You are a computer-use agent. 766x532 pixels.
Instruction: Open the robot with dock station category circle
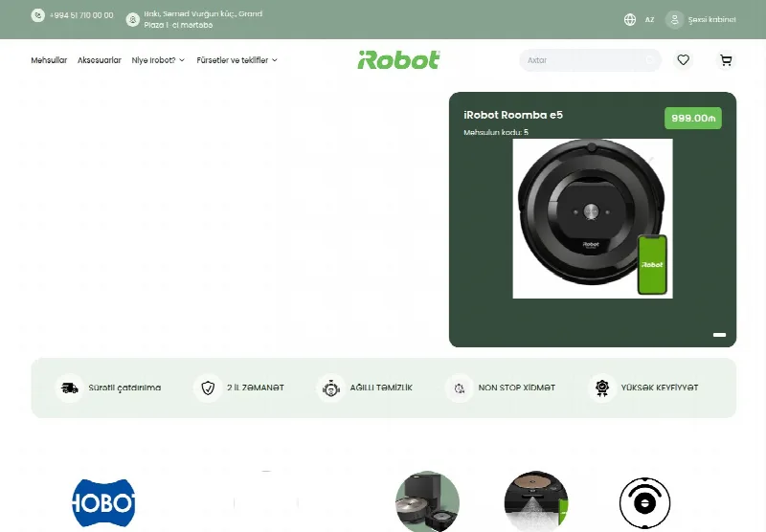pos(427,501)
